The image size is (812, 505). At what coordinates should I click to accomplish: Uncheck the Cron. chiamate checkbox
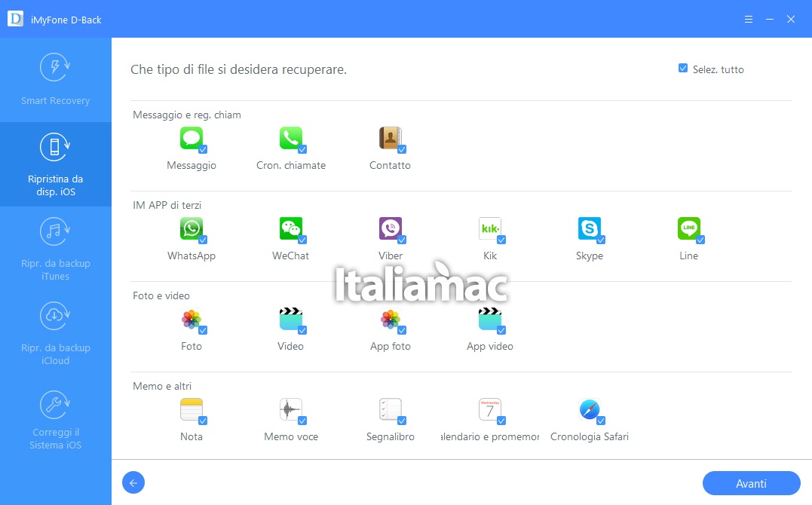click(x=302, y=149)
